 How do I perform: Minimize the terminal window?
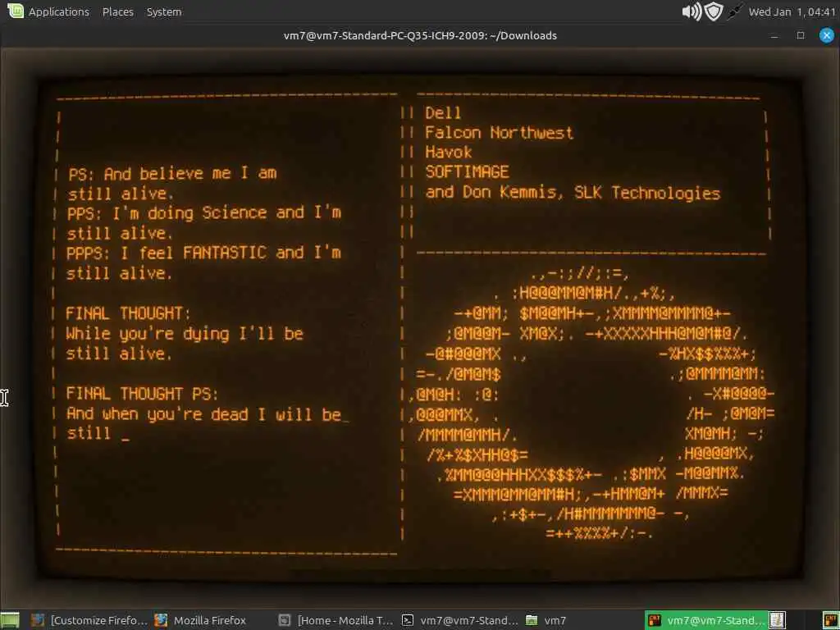coord(774,36)
